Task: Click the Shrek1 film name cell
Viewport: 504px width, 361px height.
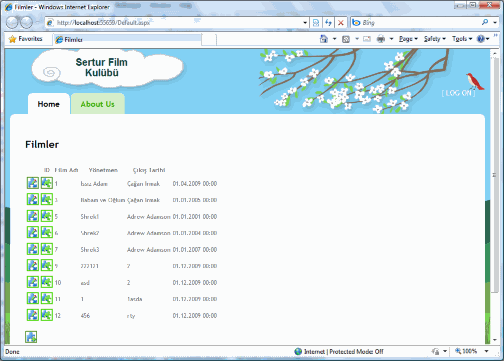Action: [90, 217]
